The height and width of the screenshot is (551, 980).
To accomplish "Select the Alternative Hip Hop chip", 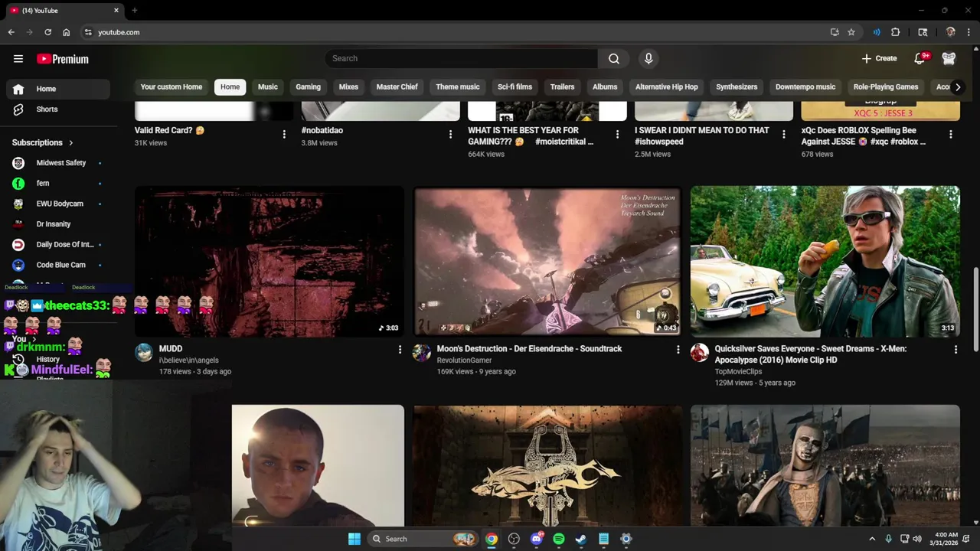I will tap(667, 87).
